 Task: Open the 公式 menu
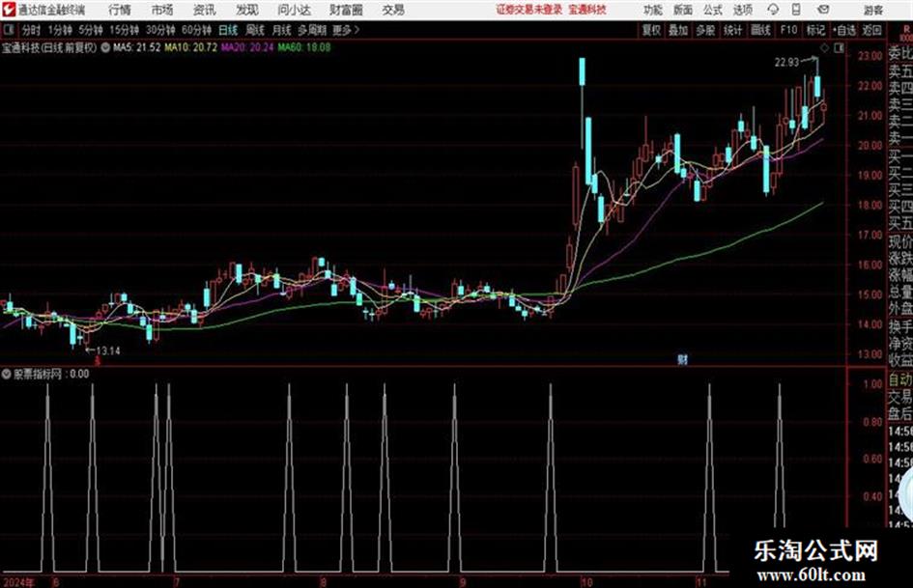point(713,10)
